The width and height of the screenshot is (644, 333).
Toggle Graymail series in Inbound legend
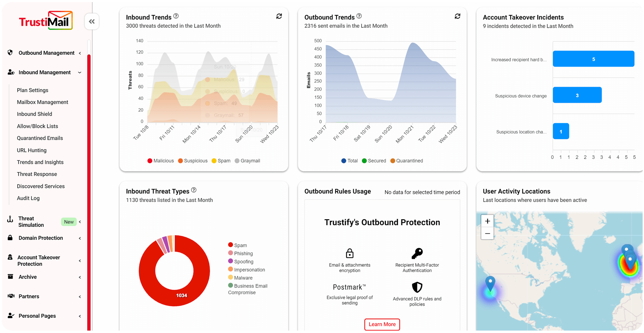[x=247, y=161]
